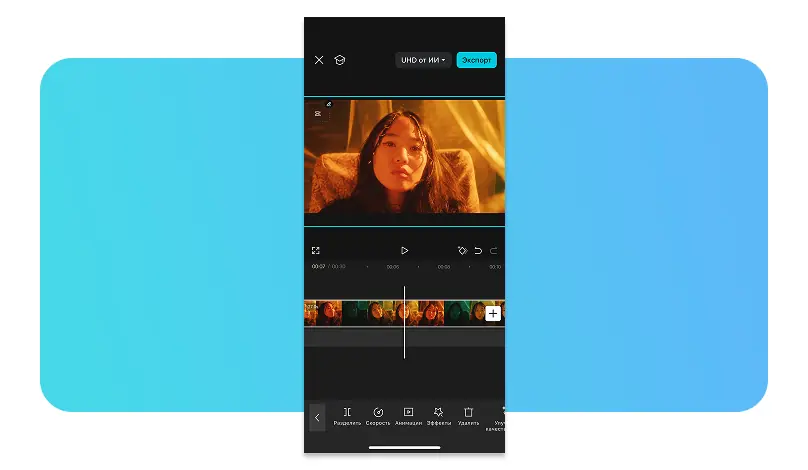Screen dimensions: 808x470
Task: Add a keyframe with the diamond icon
Action: (x=462, y=250)
